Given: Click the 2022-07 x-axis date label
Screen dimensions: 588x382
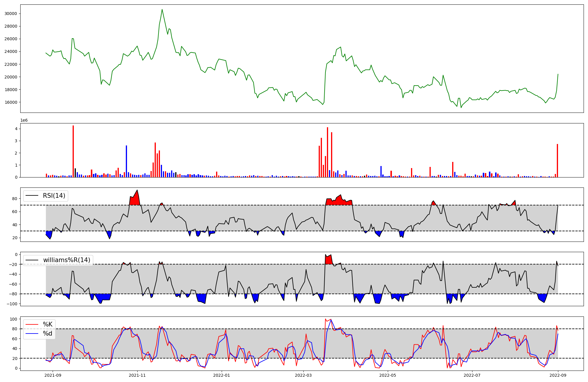Looking at the screenshot, I should (x=472, y=375).
